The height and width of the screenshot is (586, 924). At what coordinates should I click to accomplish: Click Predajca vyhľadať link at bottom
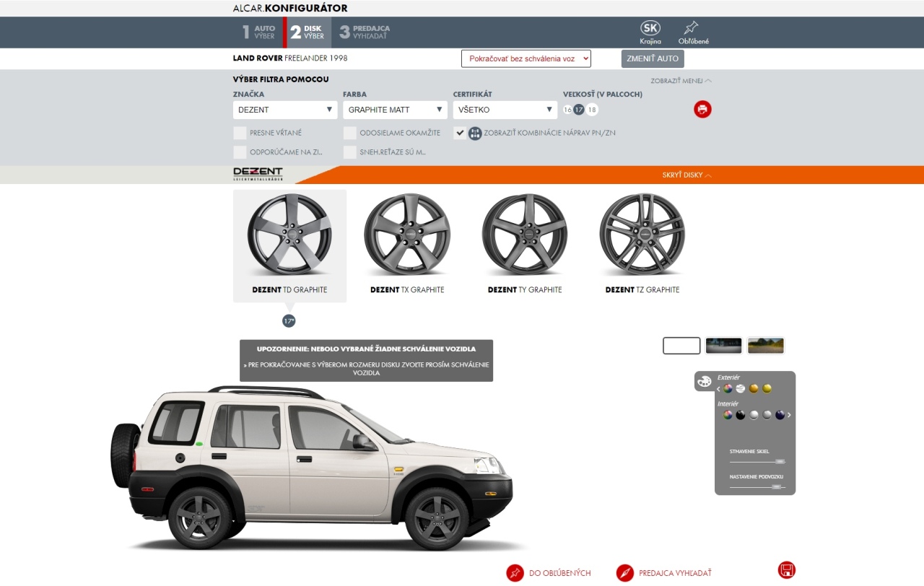click(x=676, y=573)
